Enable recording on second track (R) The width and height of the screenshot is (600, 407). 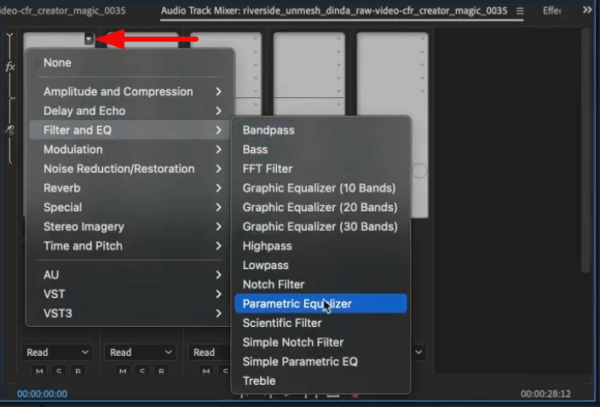[x=161, y=371]
